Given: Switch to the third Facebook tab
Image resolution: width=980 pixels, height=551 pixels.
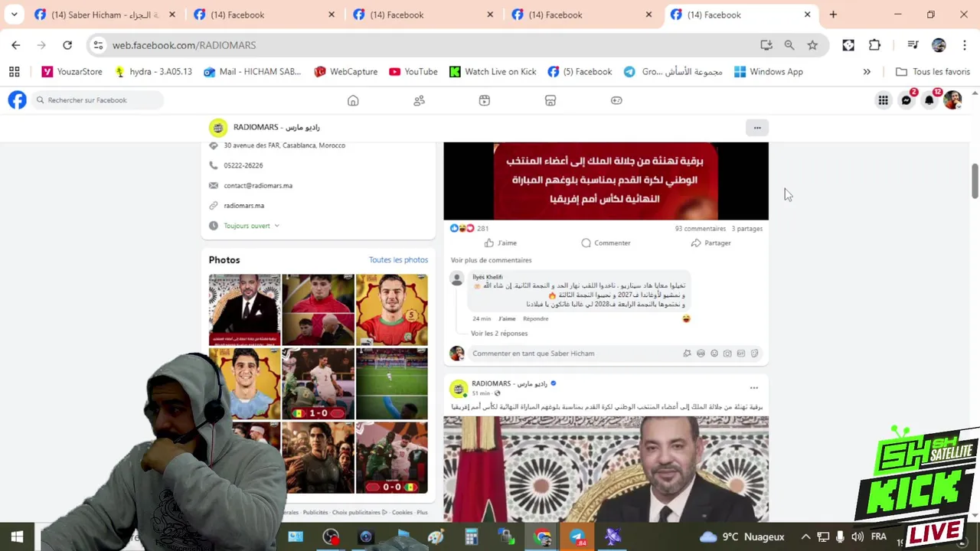Looking at the screenshot, I should pos(423,15).
